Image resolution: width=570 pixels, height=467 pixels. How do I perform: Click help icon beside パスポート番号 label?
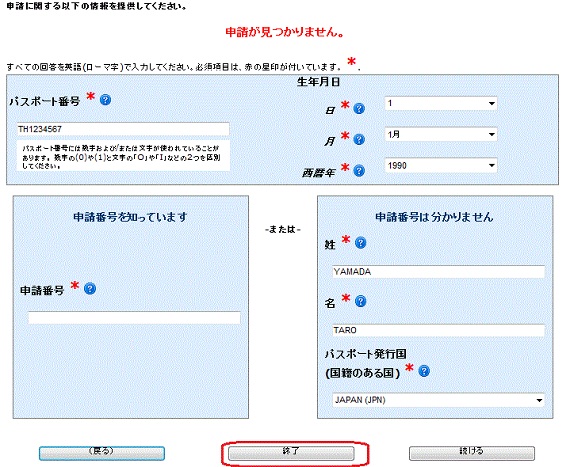(x=105, y=100)
